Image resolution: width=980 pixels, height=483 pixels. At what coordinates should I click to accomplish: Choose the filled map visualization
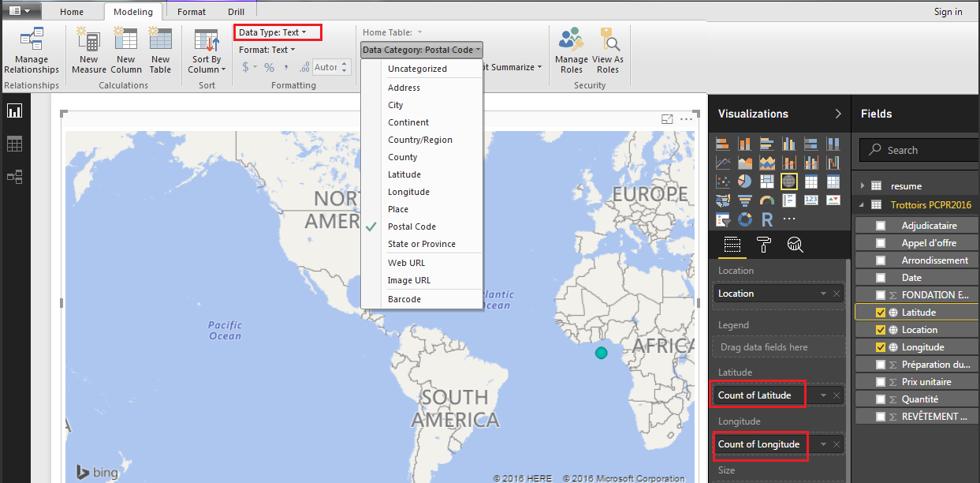tap(722, 200)
